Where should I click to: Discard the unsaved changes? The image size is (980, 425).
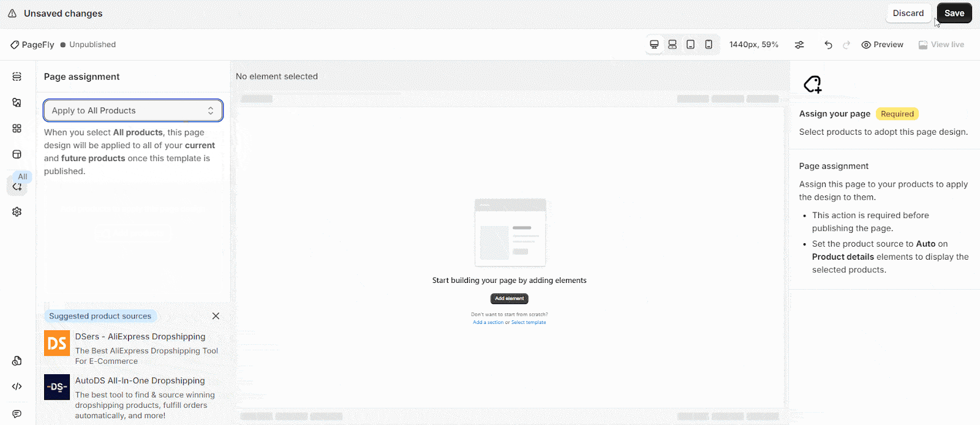[908, 13]
